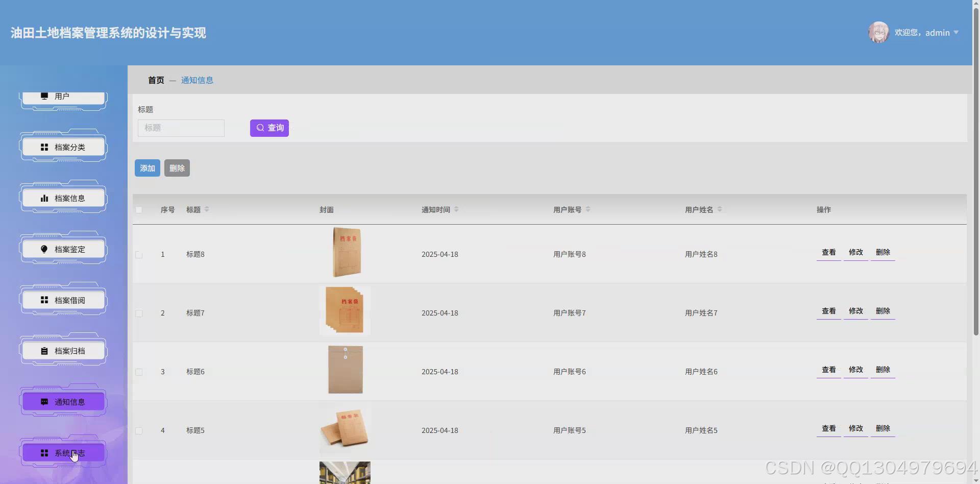Screen dimensions: 980x484
Task: Click the admin avatar picture
Action: click(x=879, y=32)
